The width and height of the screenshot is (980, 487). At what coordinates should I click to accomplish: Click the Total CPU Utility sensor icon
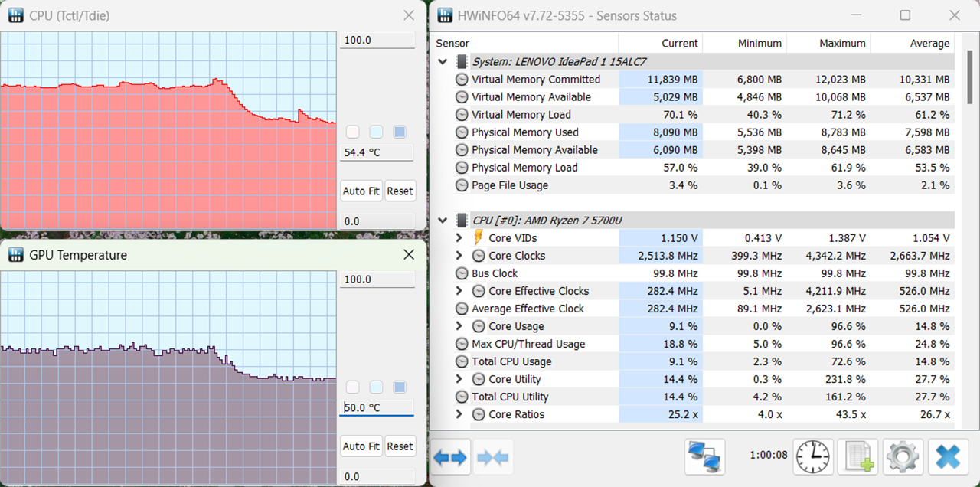[x=462, y=397]
